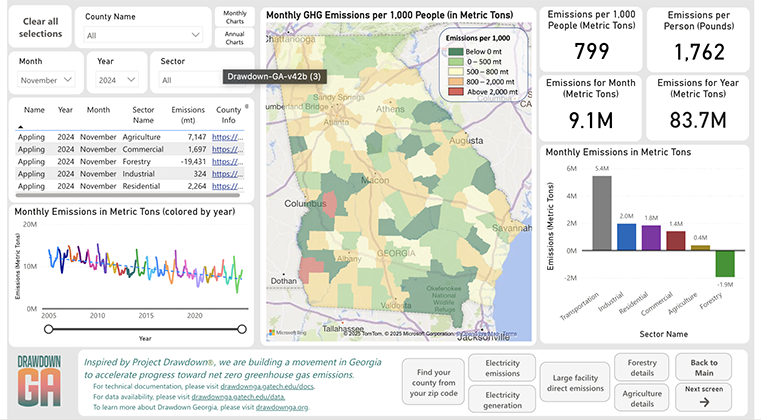Image resolution: width=761 pixels, height=420 pixels.
Task: Click the dark green Below 0 mt legend square
Action: [455, 50]
